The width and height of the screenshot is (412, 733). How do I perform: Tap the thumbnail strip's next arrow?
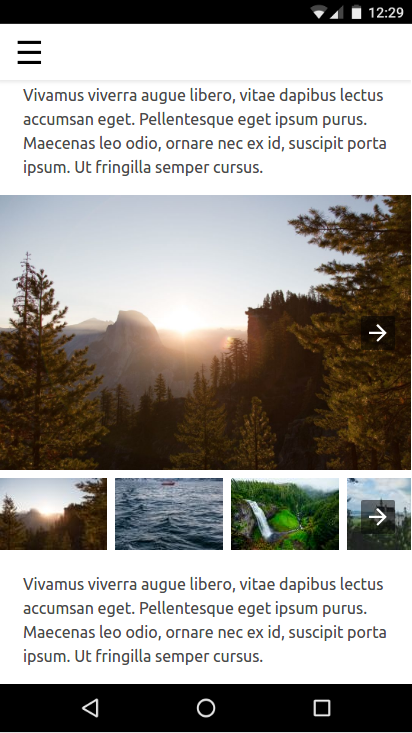coord(378,517)
